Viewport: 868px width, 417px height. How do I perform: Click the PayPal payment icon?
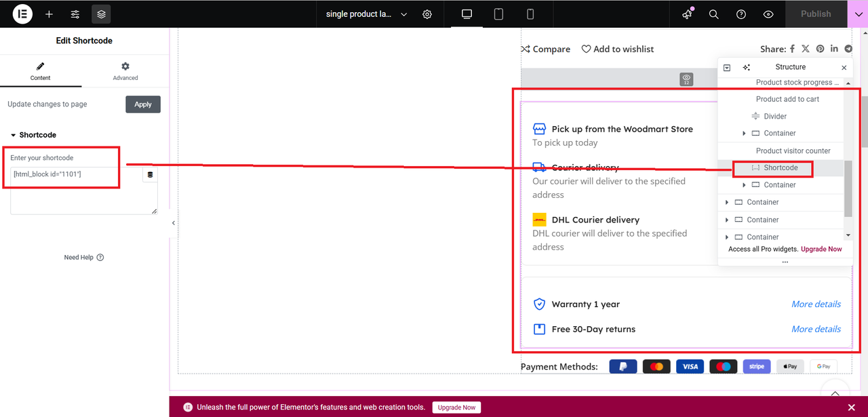pos(623,366)
